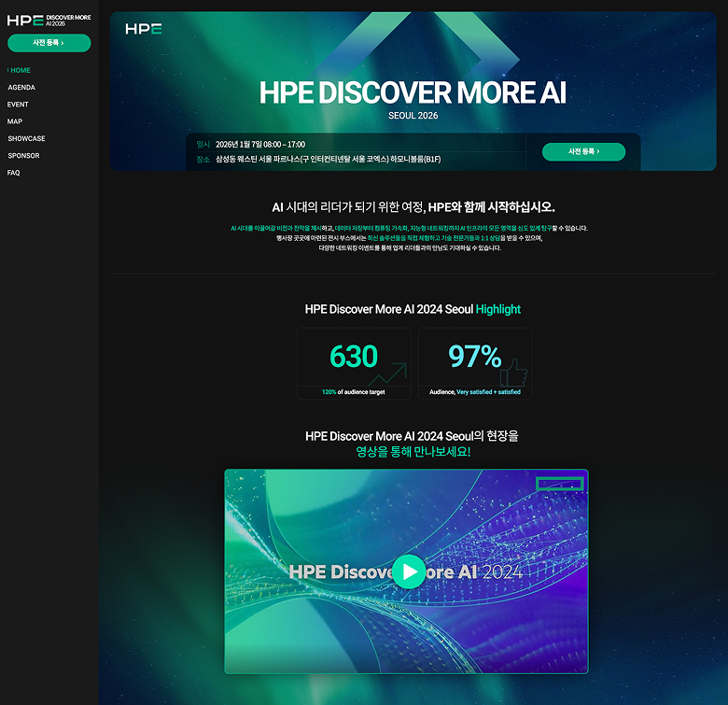The height and width of the screenshot is (705, 728).
Task: Click the venue text 삼성동 웨스틴 서울 파르나스
Action: pyautogui.click(x=329, y=160)
